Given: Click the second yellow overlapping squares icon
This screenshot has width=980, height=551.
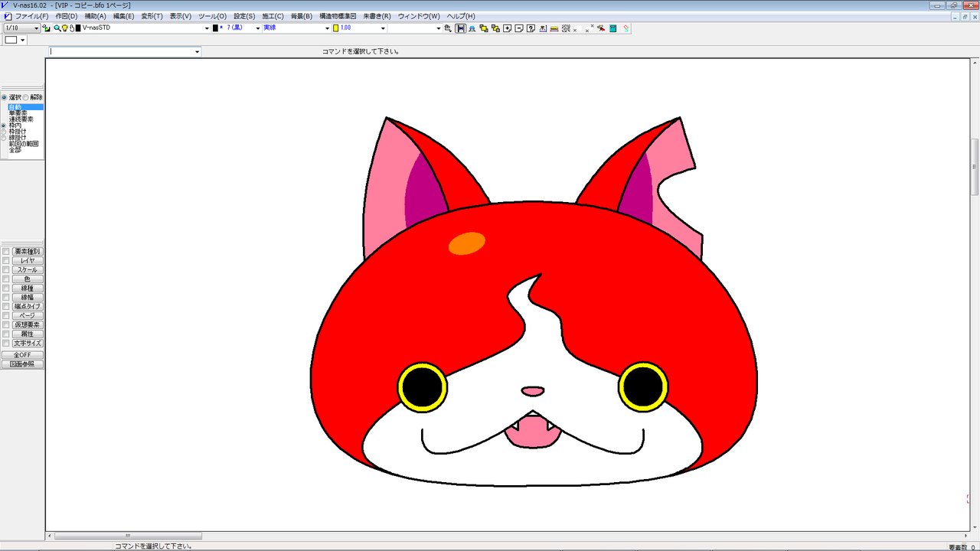Looking at the screenshot, I should click(495, 28).
